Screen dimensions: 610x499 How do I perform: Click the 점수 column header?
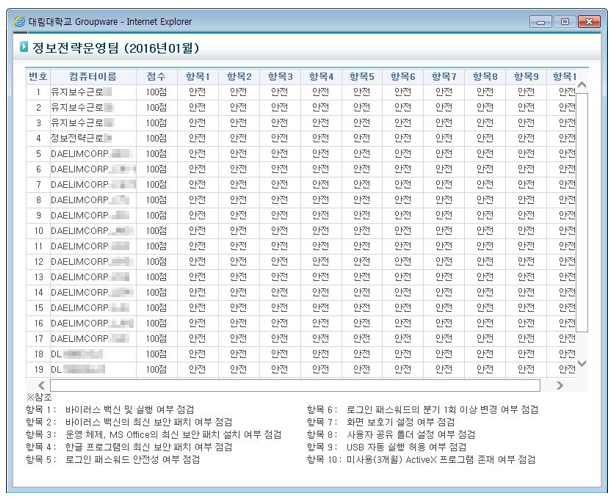click(x=156, y=76)
